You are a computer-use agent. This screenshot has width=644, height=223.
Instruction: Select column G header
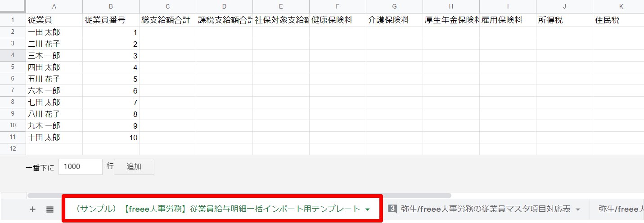pyautogui.click(x=394, y=6)
